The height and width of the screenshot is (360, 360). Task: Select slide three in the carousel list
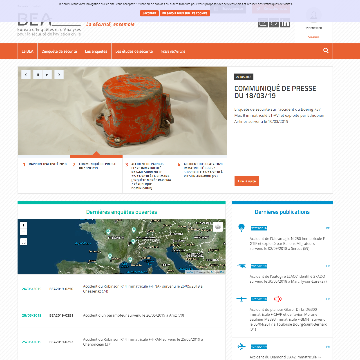pos(149,176)
